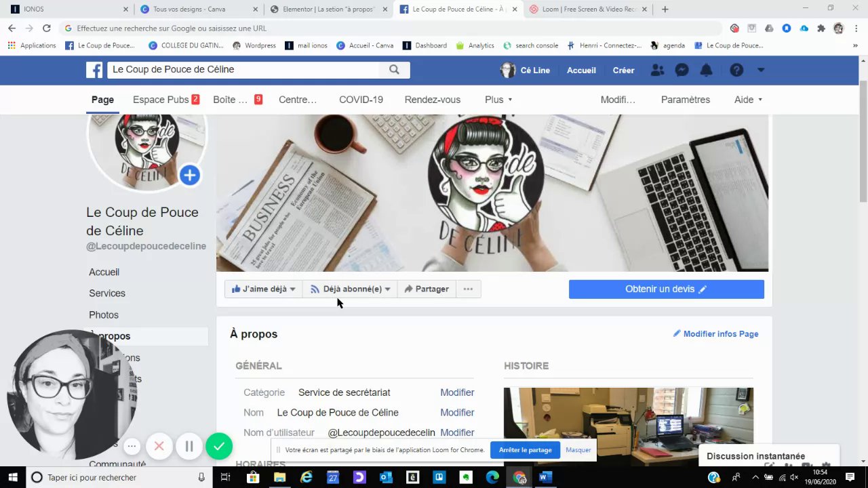Expand the Aide dropdown

[748, 100]
